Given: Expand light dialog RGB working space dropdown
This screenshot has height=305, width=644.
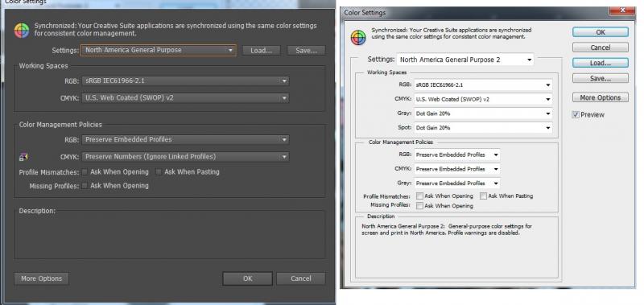Looking at the screenshot, I should coord(483,85).
